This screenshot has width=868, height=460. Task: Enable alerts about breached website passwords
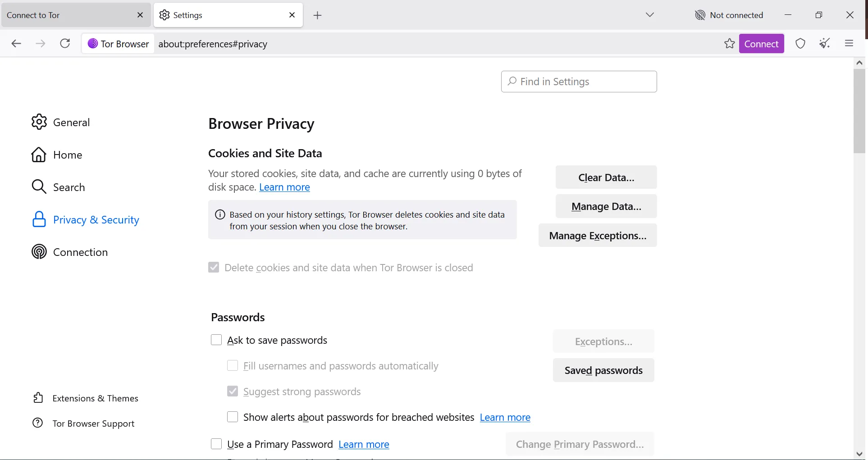(233, 416)
